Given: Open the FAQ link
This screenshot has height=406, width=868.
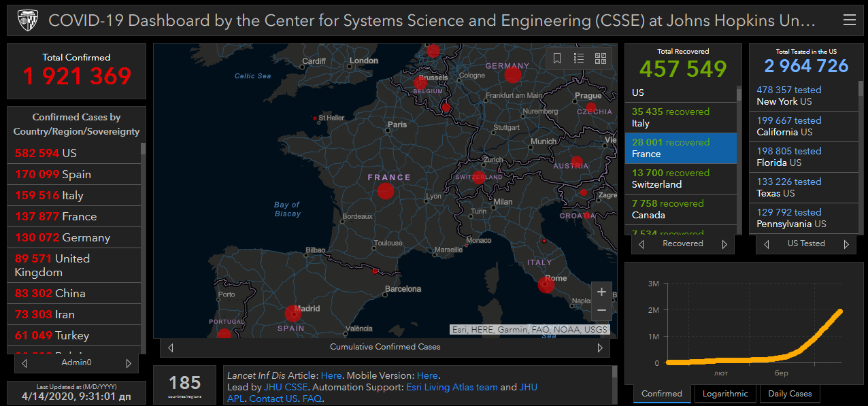Looking at the screenshot, I should (312, 399).
